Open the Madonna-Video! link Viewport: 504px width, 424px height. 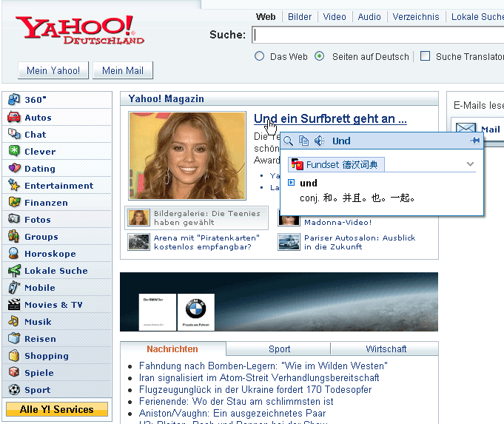tap(337, 222)
